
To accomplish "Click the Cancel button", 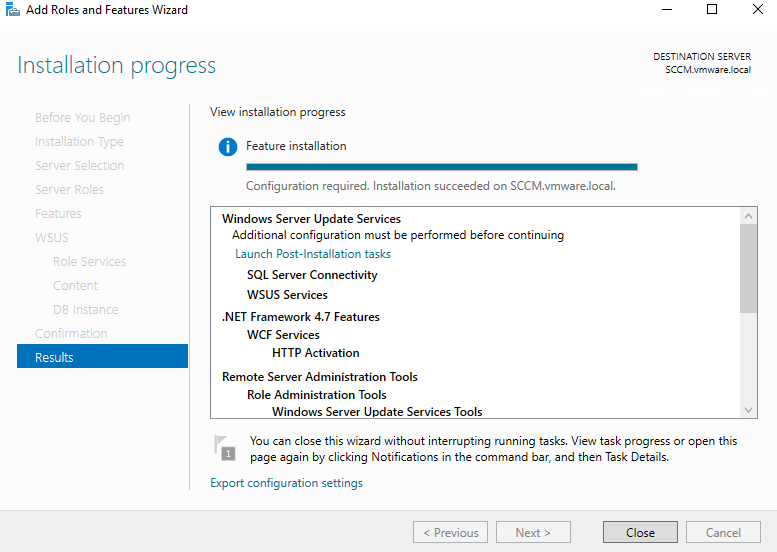I will click(x=722, y=533).
